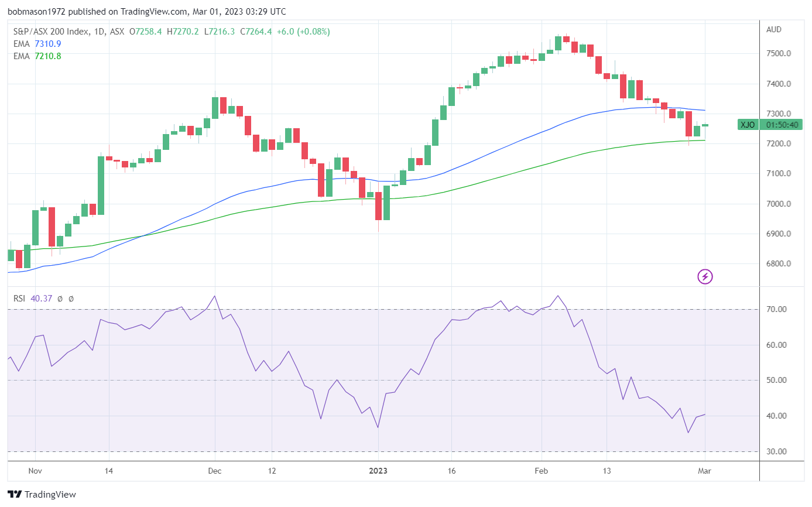Click the O7258.4 open value
The image size is (812, 507).
pos(146,32)
